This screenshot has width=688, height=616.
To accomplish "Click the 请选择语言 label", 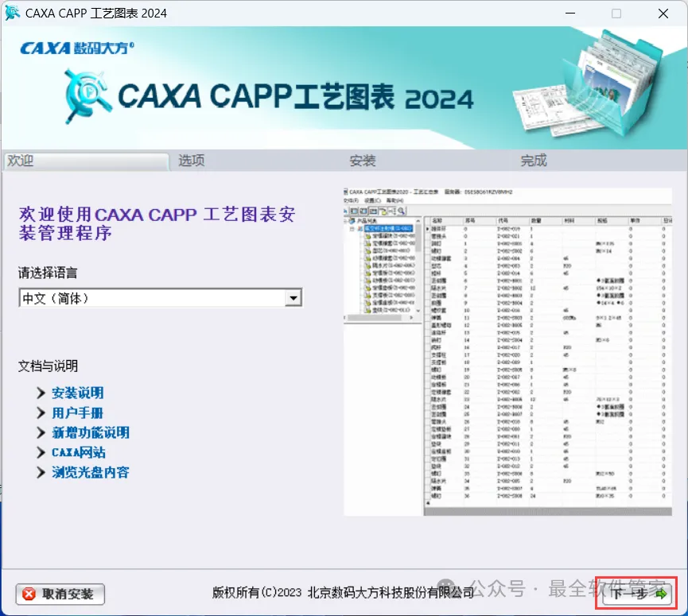I will [x=48, y=273].
